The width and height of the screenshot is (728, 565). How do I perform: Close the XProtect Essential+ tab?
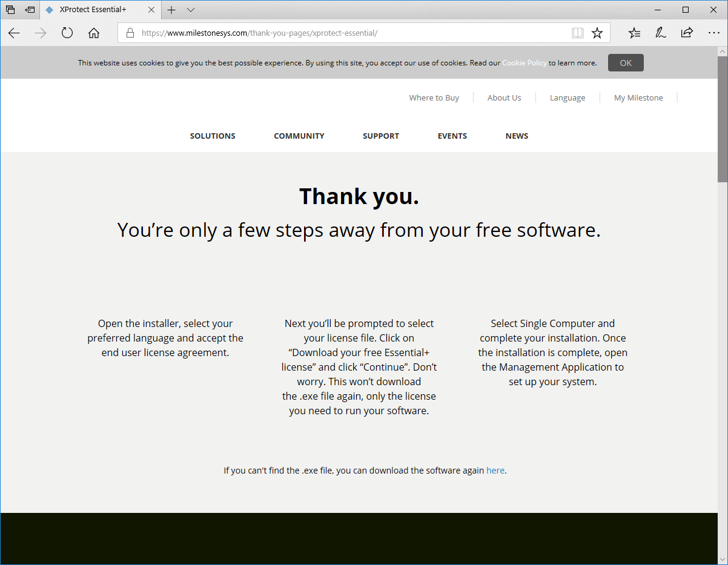151,10
